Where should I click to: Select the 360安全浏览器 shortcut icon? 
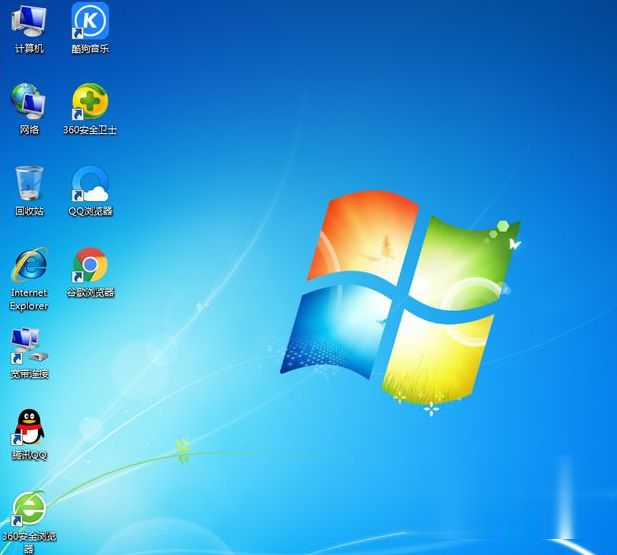tap(29, 509)
